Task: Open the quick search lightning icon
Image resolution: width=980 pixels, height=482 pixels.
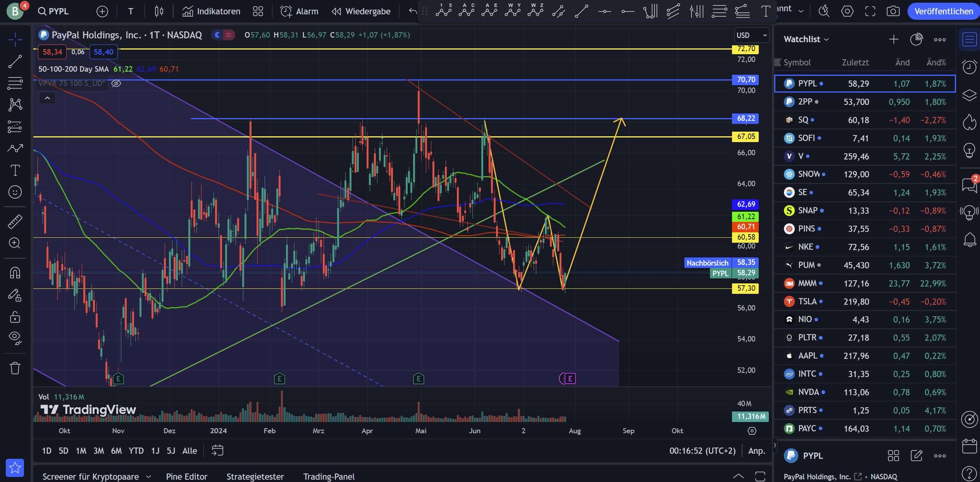Action: (x=823, y=11)
